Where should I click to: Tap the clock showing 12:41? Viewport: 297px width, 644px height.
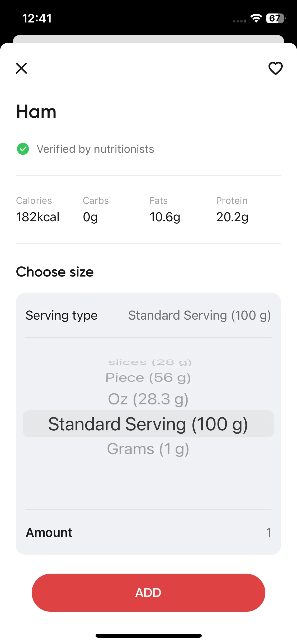click(37, 18)
